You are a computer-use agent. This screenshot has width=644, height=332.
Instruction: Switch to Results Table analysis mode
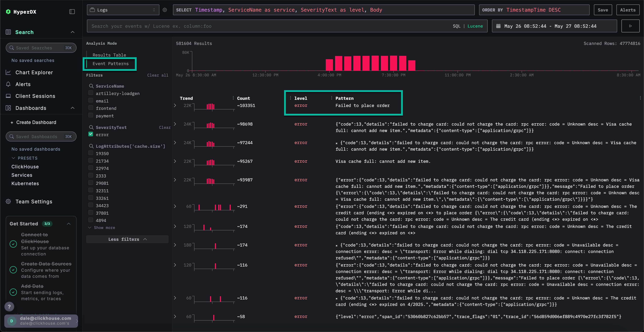point(109,55)
